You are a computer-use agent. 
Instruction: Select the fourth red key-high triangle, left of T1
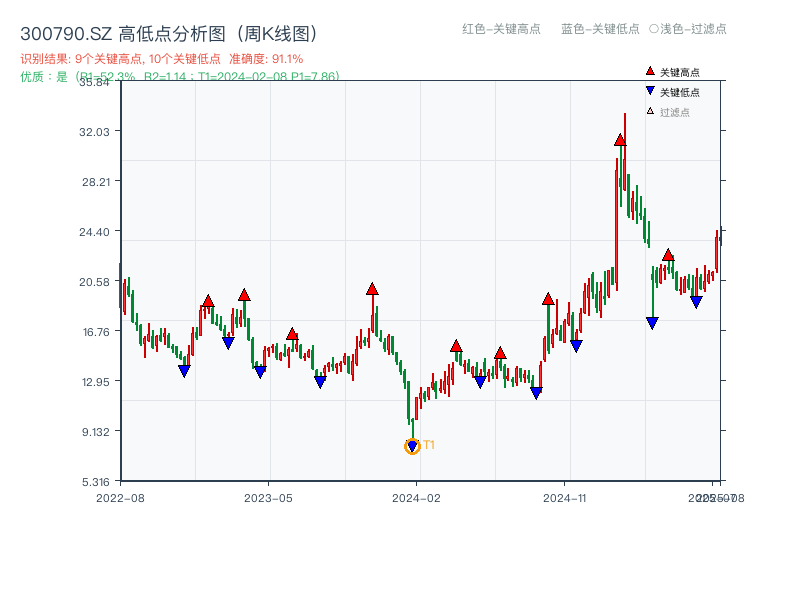(x=372, y=289)
